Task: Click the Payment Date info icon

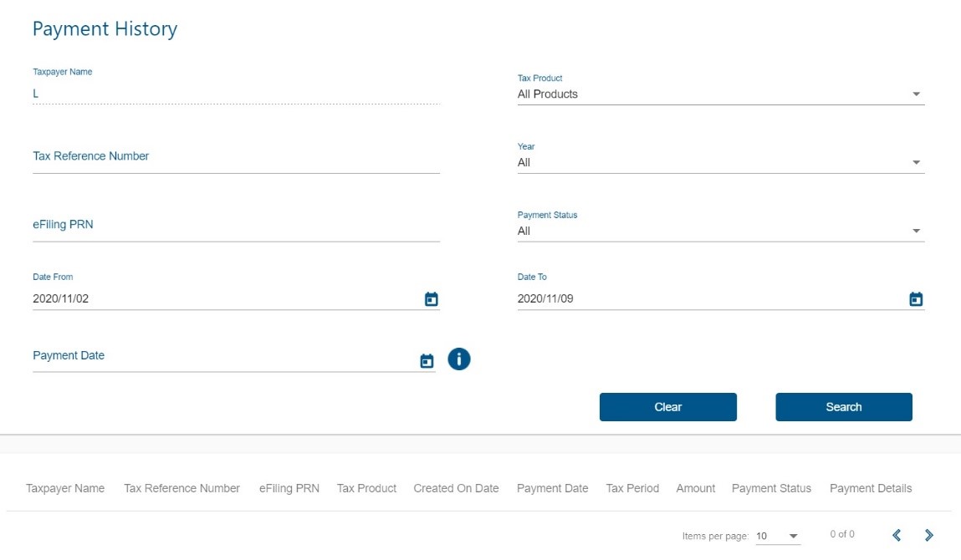Action: [x=459, y=359]
